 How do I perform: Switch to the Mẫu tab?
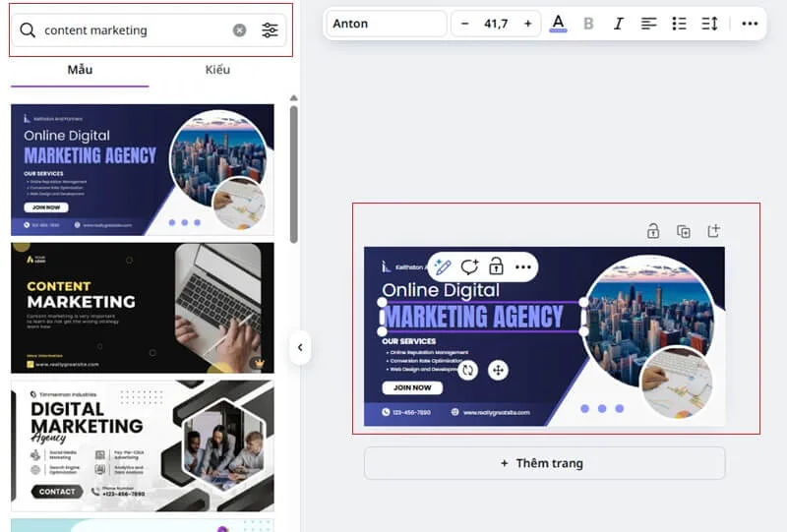click(80, 70)
